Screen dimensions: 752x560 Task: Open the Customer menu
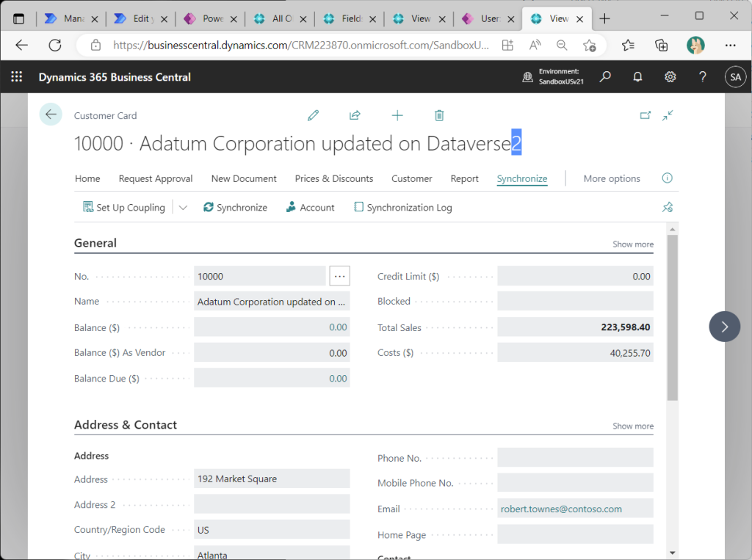pos(411,178)
